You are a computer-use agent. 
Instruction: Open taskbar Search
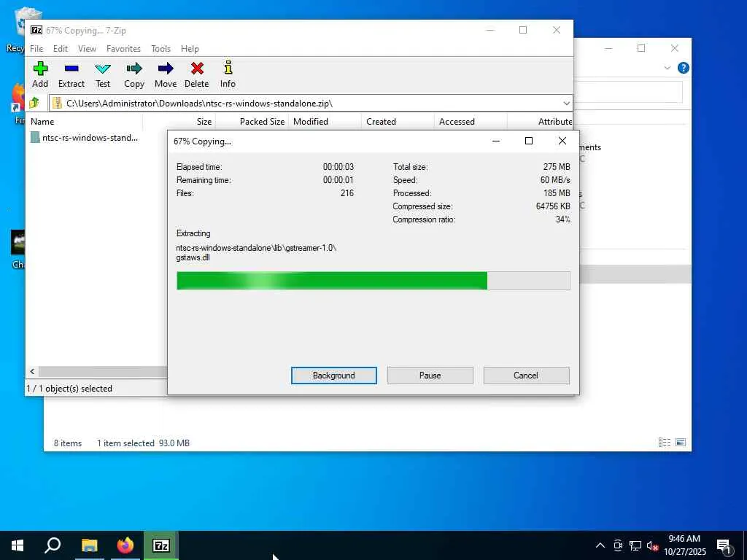53,545
